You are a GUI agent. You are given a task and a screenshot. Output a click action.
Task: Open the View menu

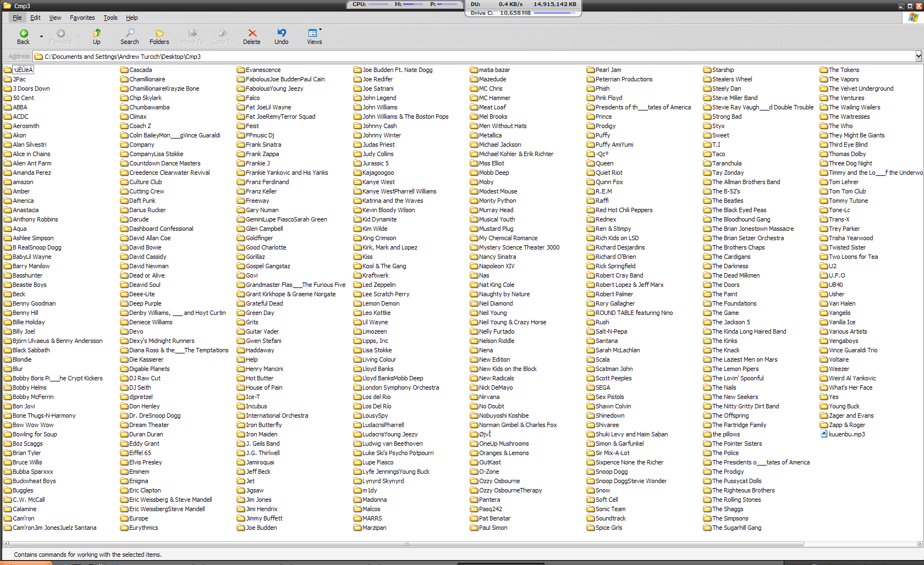click(55, 18)
